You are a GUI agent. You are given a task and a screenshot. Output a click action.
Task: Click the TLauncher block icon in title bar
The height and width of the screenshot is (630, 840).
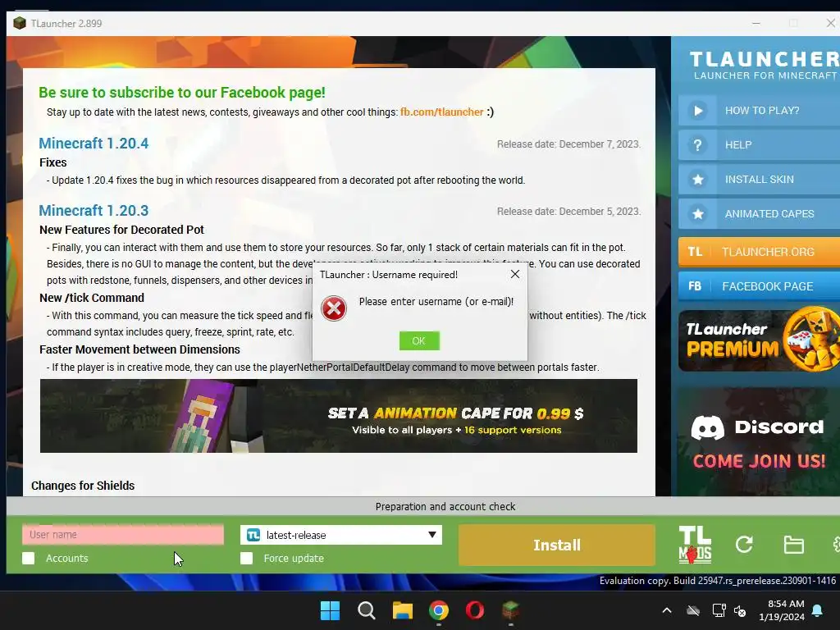[x=20, y=23]
